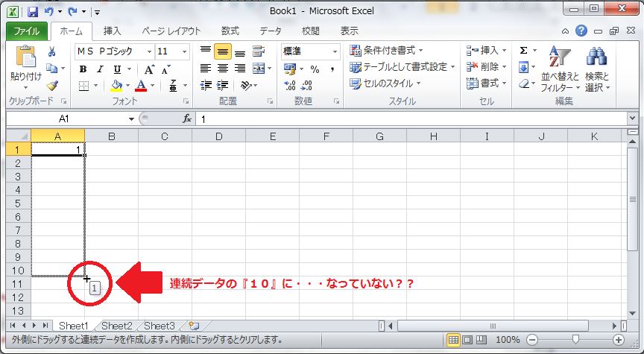Center text horizontally
The height and width of the screenshot is (354, 644).
point(223,69)
